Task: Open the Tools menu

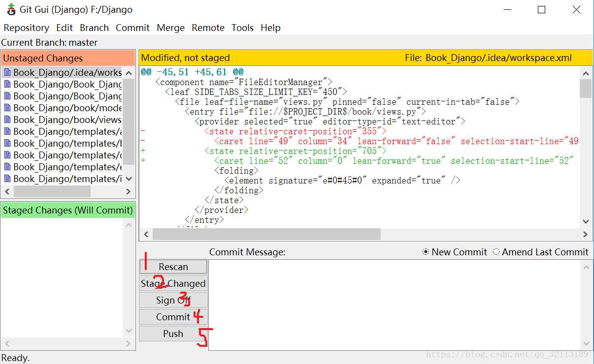Action: point(243,28)
